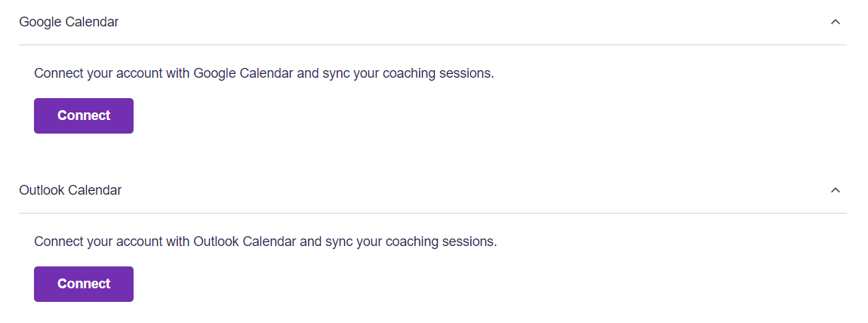Collapse the Outlook Calendar section chevron
The width and height of the screenshot is (868, 323).
835,190
